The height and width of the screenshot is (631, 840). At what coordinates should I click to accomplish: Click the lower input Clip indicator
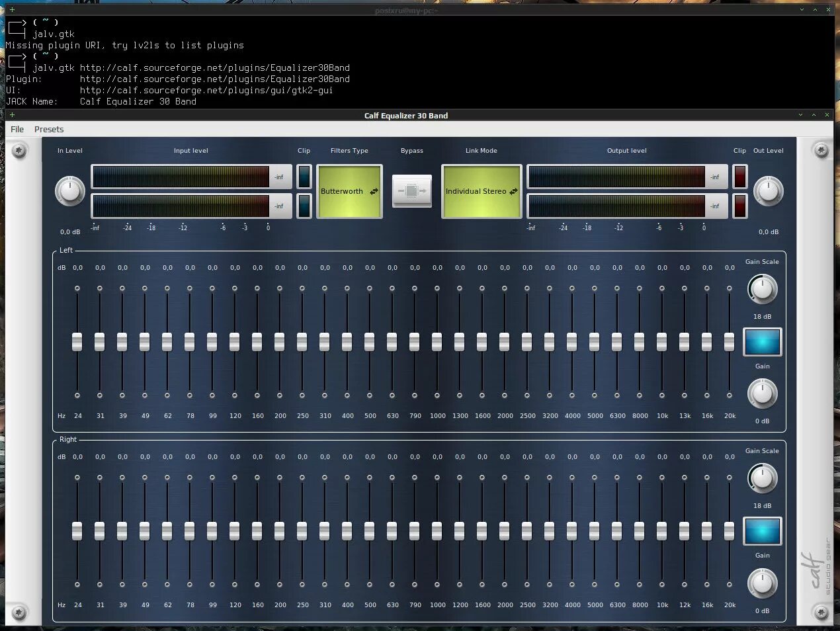tap(304, 206)
